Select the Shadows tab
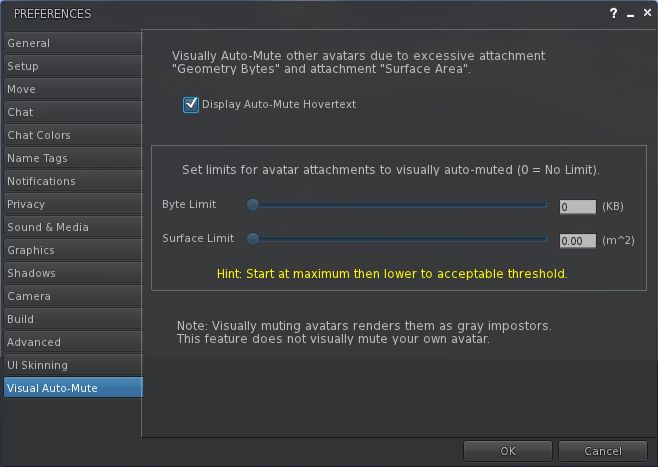Screen dimensions: 658x467 click(x=72, y=273)
